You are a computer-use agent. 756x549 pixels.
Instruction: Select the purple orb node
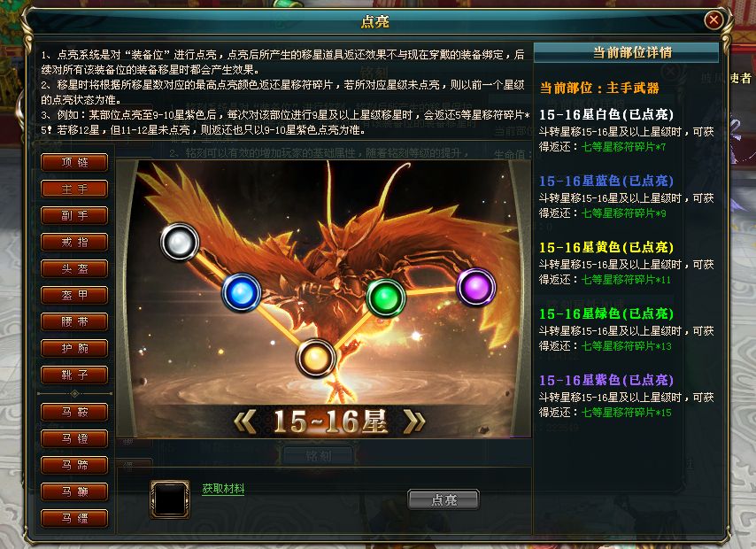point(476,287)
